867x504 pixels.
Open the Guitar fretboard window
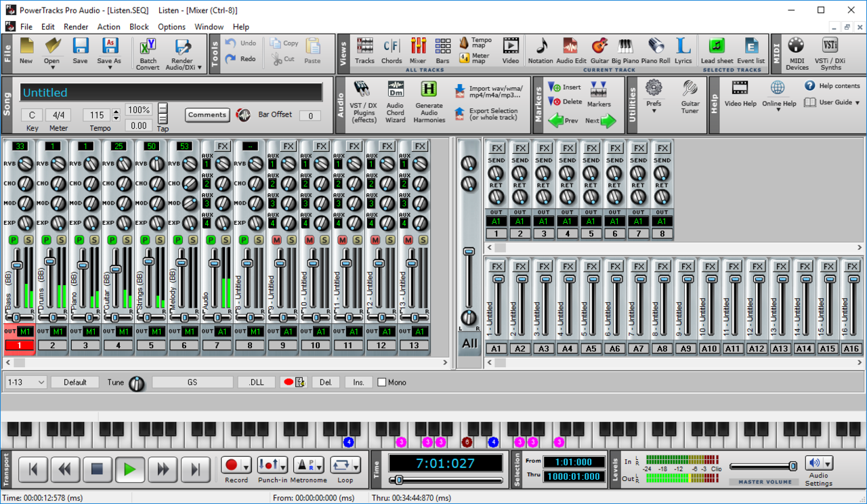tap(599, 51)
